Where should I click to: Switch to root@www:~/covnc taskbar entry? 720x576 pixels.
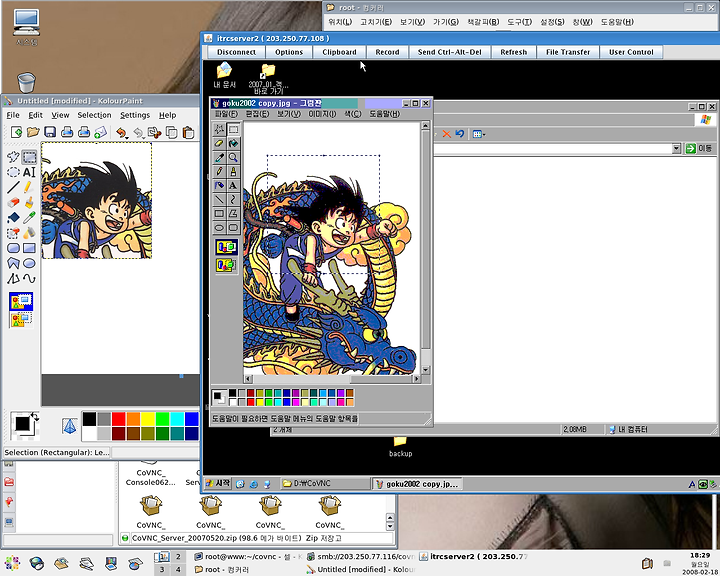(x=248, y=556)
